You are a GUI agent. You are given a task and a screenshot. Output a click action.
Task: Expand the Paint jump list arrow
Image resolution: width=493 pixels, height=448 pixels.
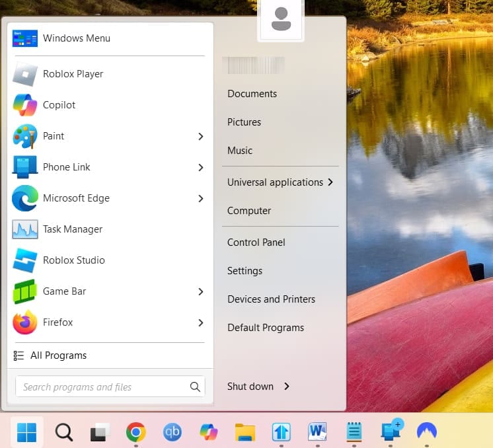[x=200, y=136]
